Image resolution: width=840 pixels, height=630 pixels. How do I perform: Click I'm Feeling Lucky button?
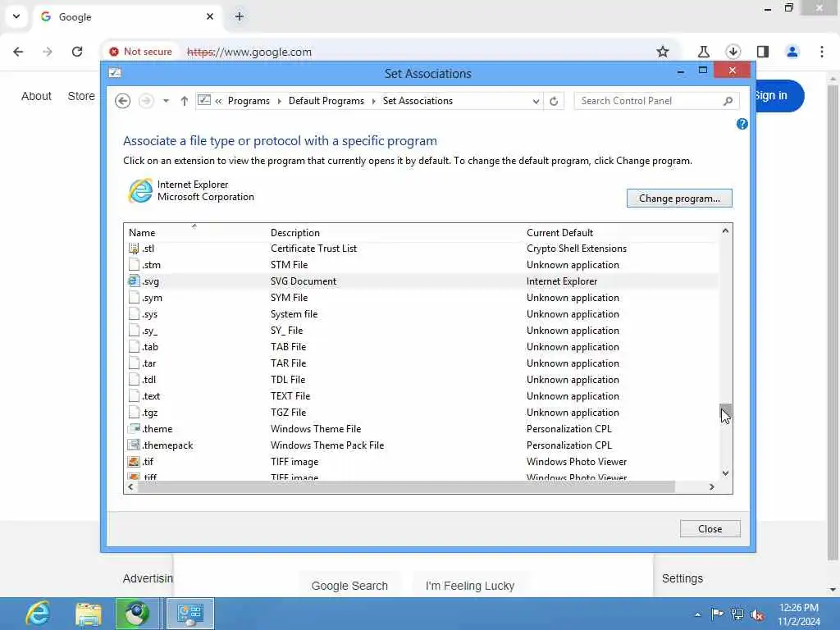coord(470,586)
